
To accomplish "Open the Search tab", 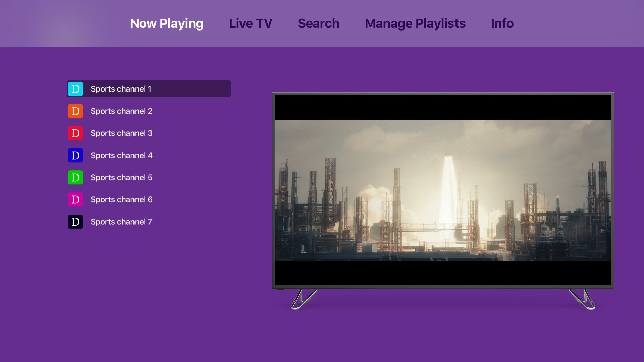I will coord(319,23).
